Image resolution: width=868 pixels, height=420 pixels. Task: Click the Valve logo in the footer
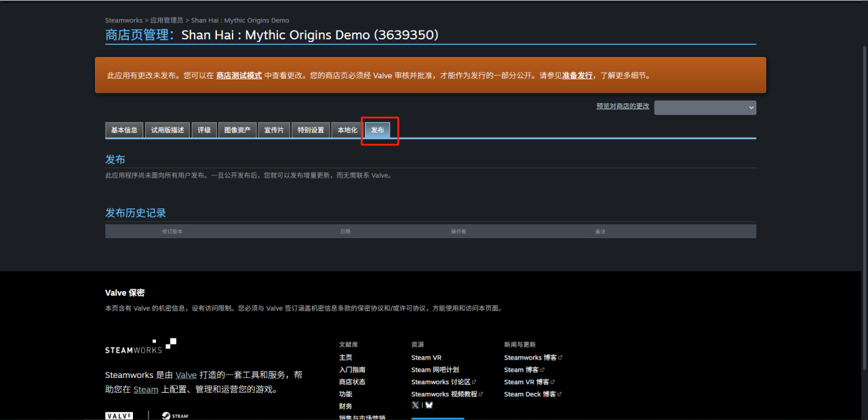[x=119, y=415]
